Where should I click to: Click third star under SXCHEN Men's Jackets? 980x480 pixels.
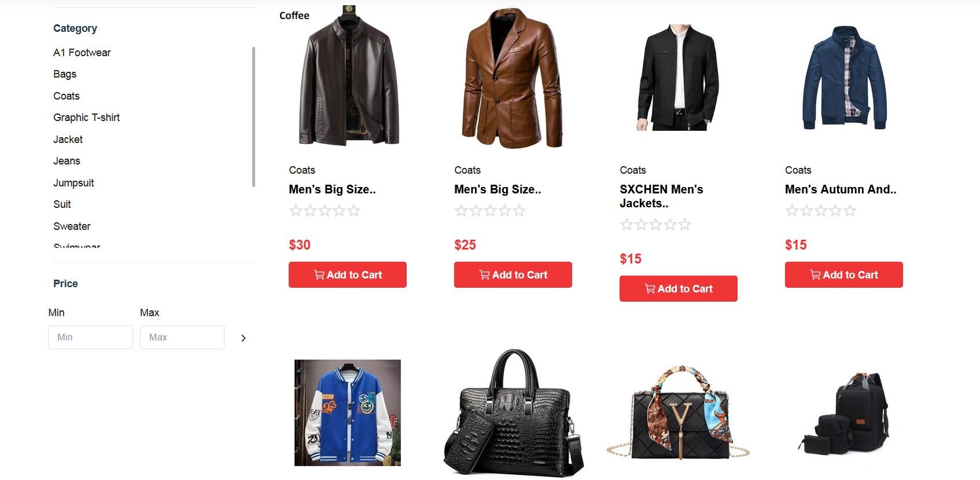click(x=655, y=225)
